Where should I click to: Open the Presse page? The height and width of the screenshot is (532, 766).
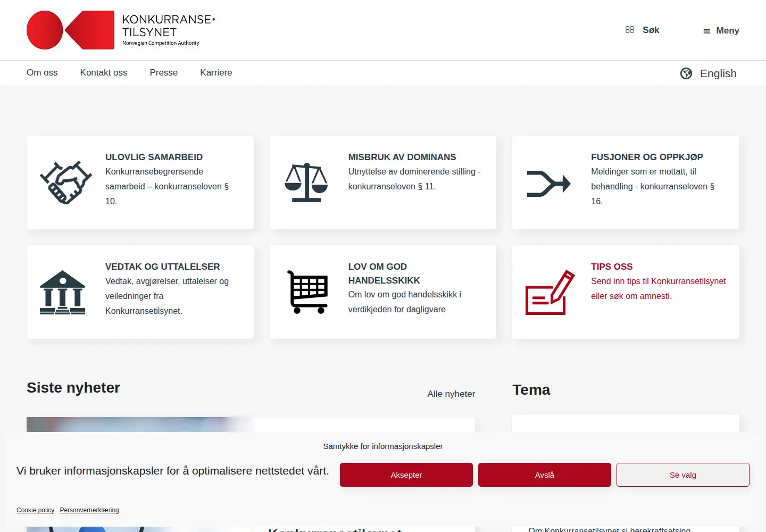[164, 73]
